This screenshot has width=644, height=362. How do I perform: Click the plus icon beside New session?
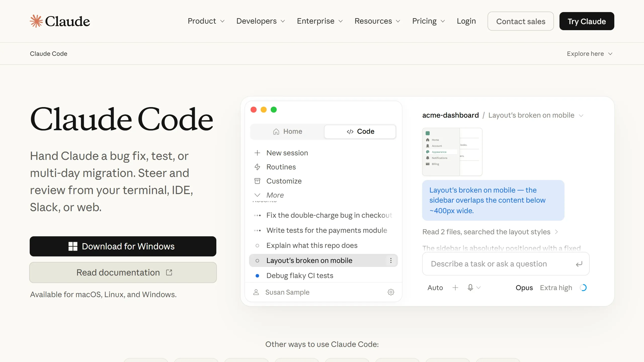pyautogui.click(x=257, y=153)
